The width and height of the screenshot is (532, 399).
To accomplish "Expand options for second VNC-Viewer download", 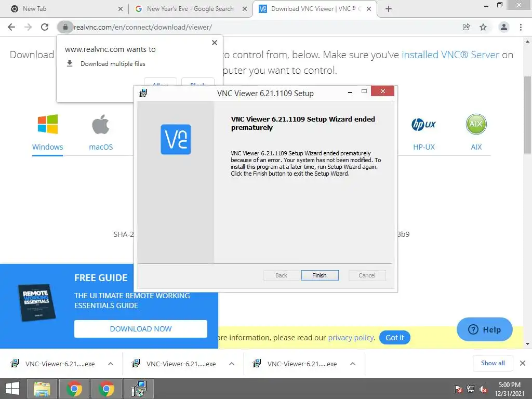I will point(232,364).
